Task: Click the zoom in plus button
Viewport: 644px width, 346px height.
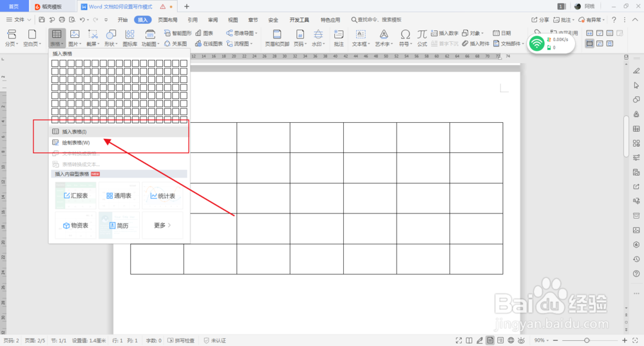Action: coord(624,340)
